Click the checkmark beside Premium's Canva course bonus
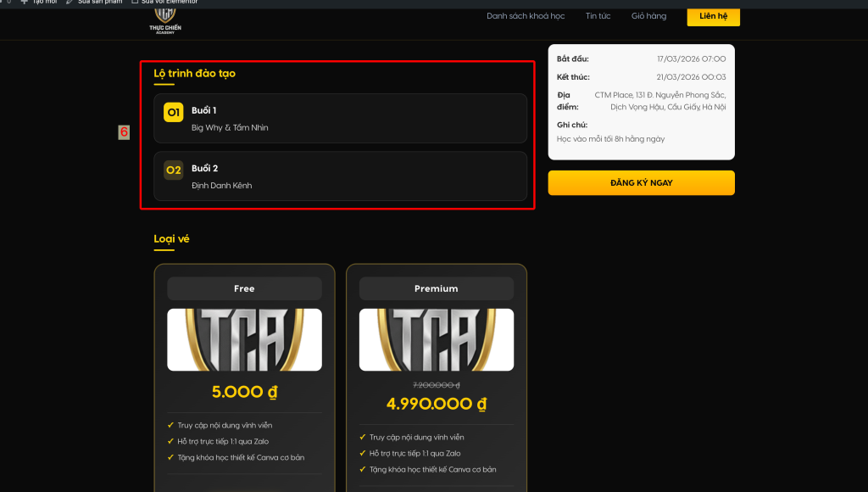The image size is (868, 492). [x=363, y=469]
